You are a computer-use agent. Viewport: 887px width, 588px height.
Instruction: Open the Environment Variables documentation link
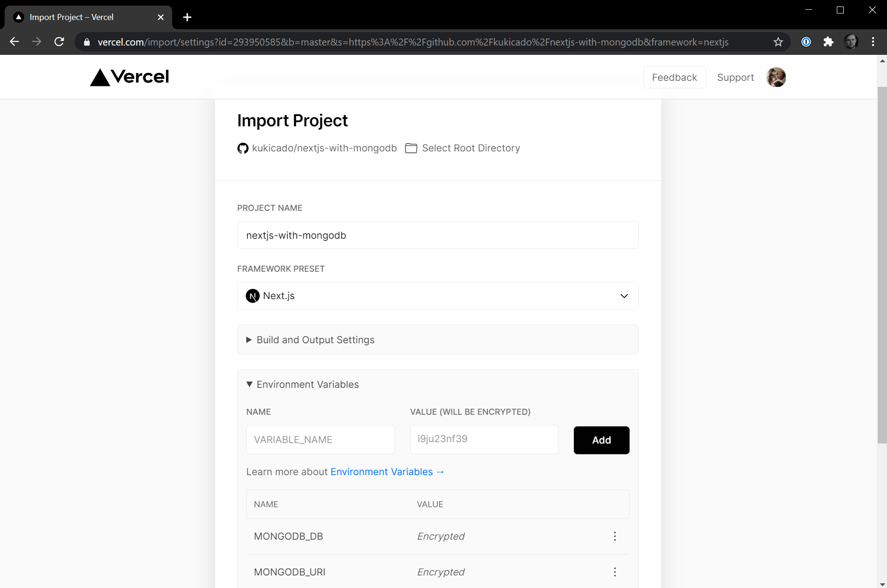tap(388, 472)
